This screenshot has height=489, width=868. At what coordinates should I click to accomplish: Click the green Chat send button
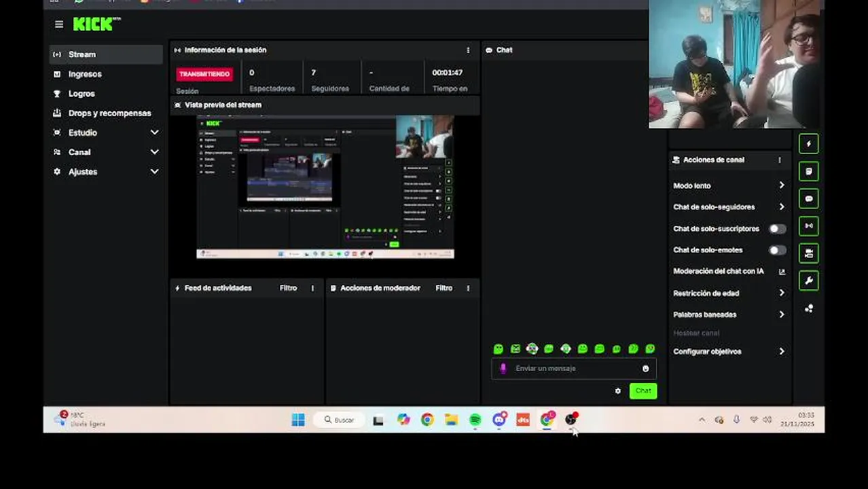643,391
